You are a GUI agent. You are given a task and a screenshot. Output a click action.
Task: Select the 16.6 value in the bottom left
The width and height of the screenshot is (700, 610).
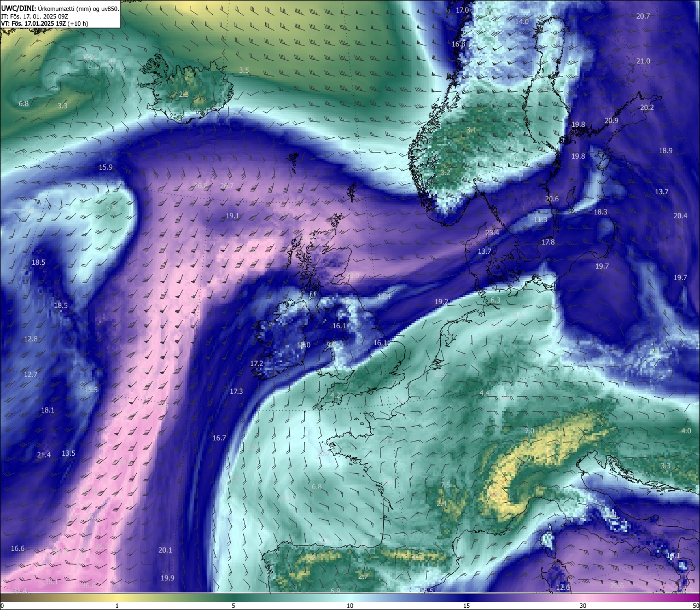[17, 548]
